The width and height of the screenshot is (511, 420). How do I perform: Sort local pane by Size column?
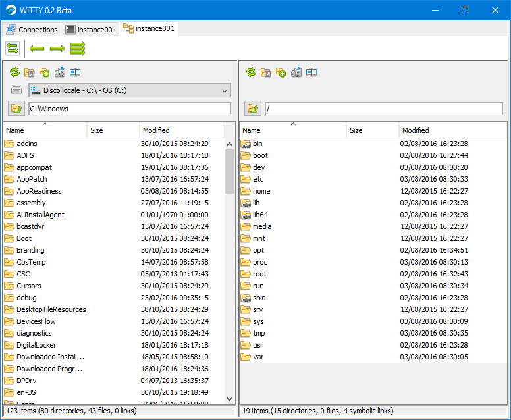pyautogui.click(x=113, y=130)
